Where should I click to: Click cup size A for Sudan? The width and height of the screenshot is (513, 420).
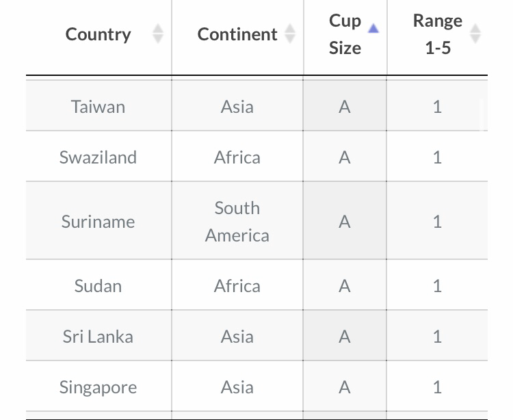(345, 286)
